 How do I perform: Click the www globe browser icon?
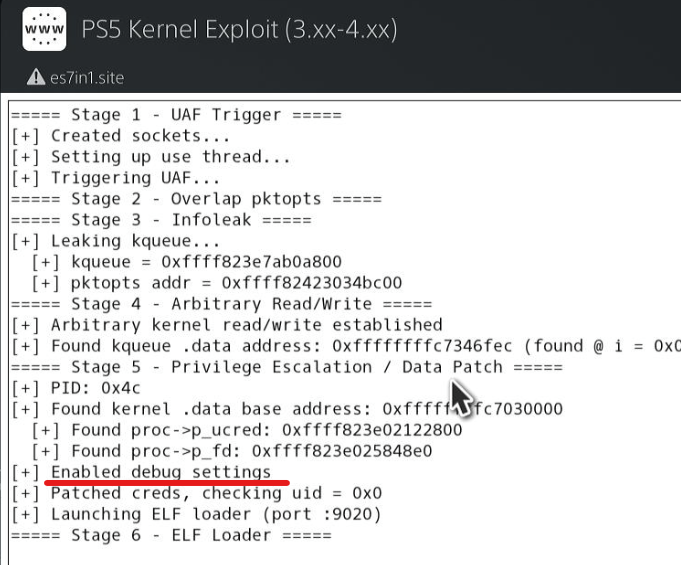[x=44, y=29]
